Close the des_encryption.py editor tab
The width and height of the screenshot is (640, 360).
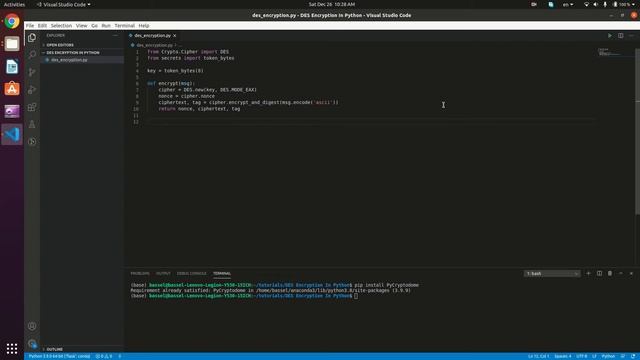point(175,36)
